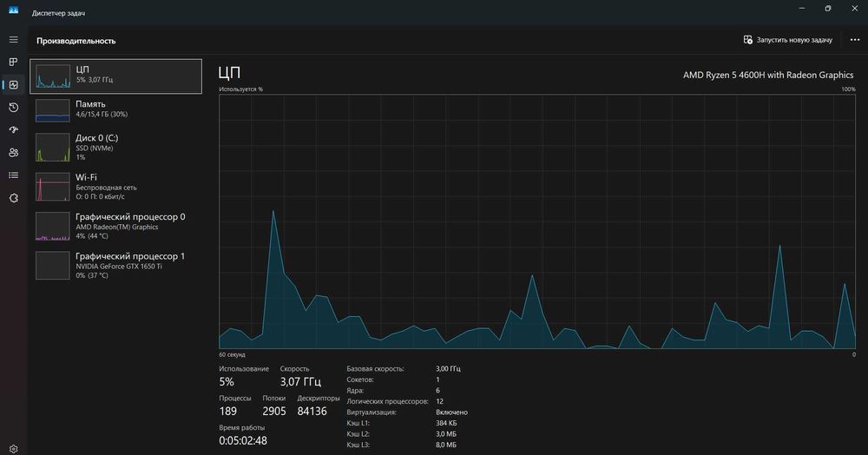Image resolution: width=868 pixels, height=455 pixels.
Task: Click the CPU usage graph area
Action: click(x=537, y=221)
